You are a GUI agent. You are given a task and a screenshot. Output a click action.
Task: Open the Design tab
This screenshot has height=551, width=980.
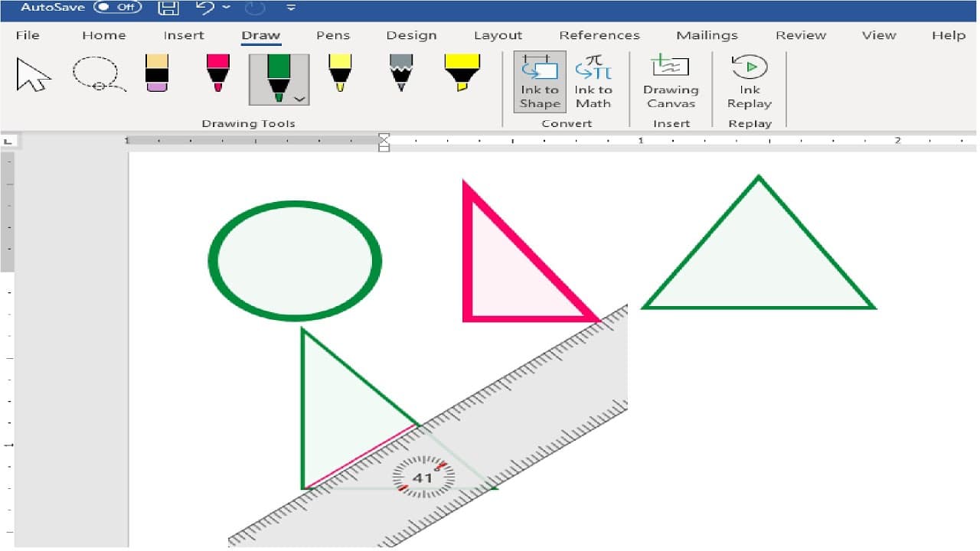point(411,35)
